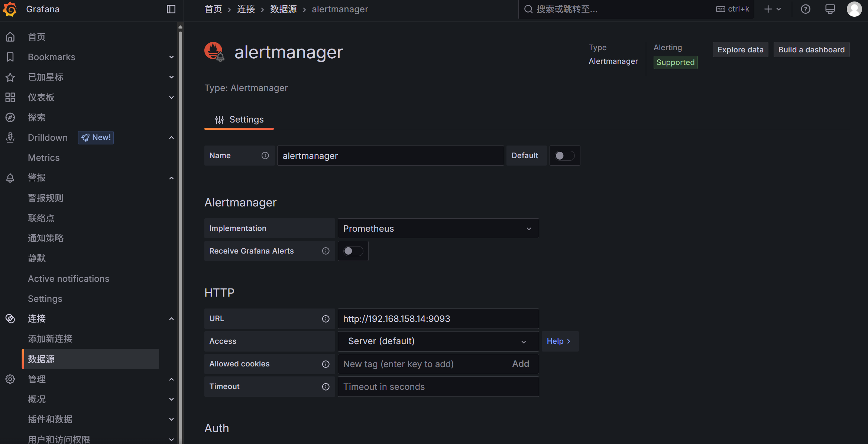This screenshot has height=444, width=868.
Task: Collapse the Drilldown section chevron
Action: (171, 137)
